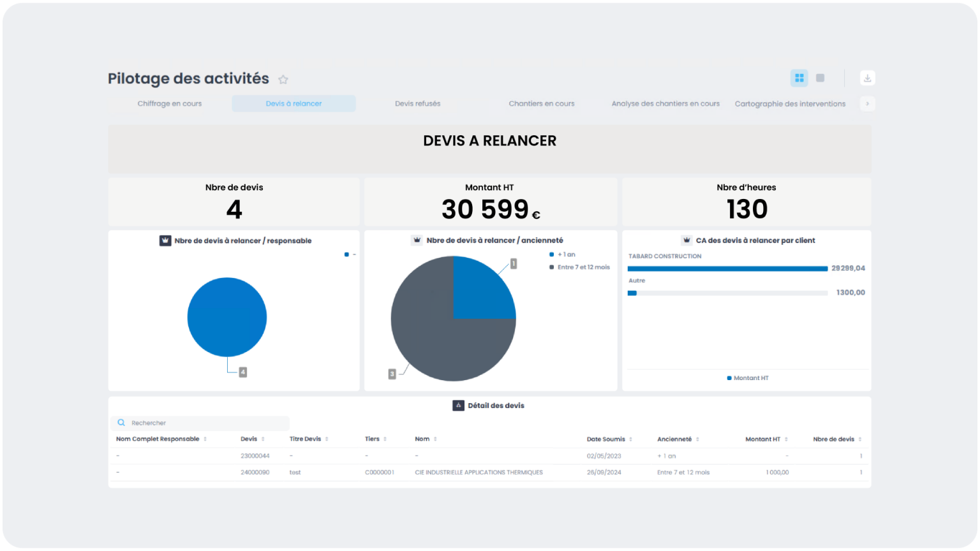Download the dashboard with the export icon
This screenshot has height=551, width=980.
point(867,78)
